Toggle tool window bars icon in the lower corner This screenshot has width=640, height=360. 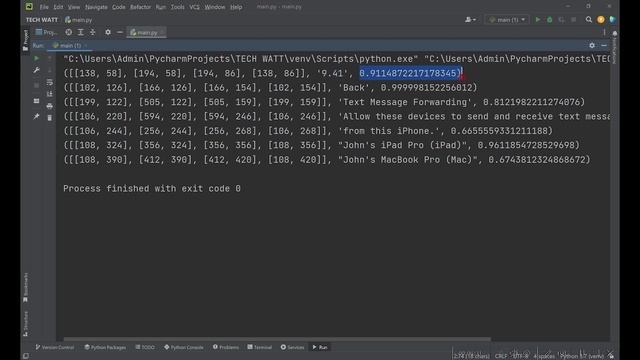[26, 356]
